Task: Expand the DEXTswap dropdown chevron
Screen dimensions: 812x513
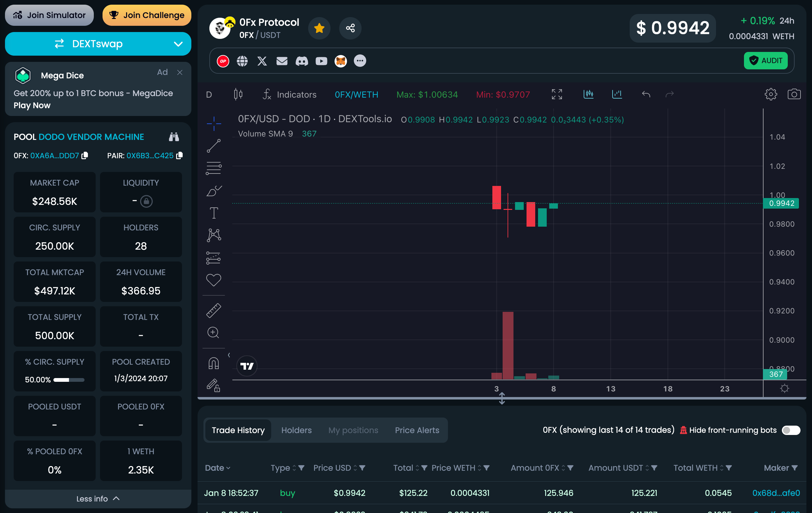Action: (x=178, y=44)
